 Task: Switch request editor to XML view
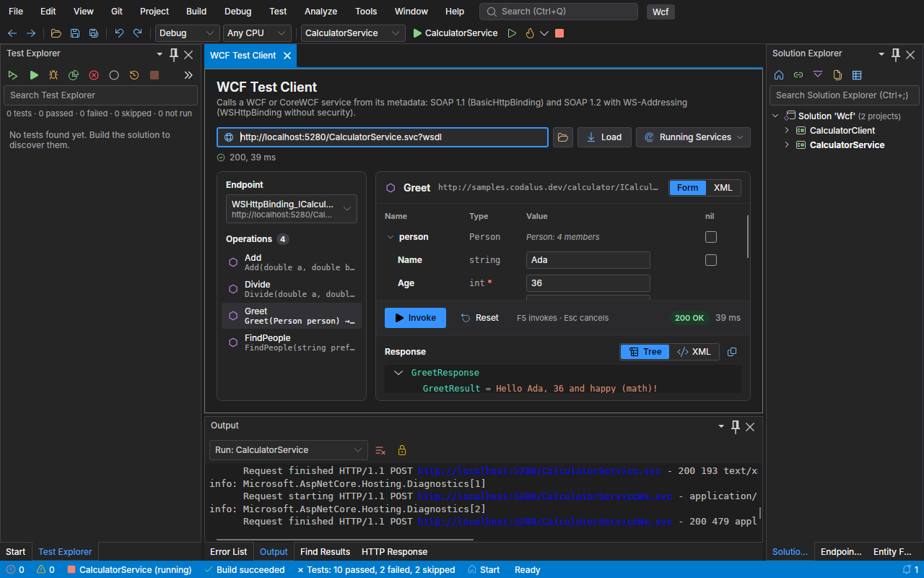coord(723,188)
